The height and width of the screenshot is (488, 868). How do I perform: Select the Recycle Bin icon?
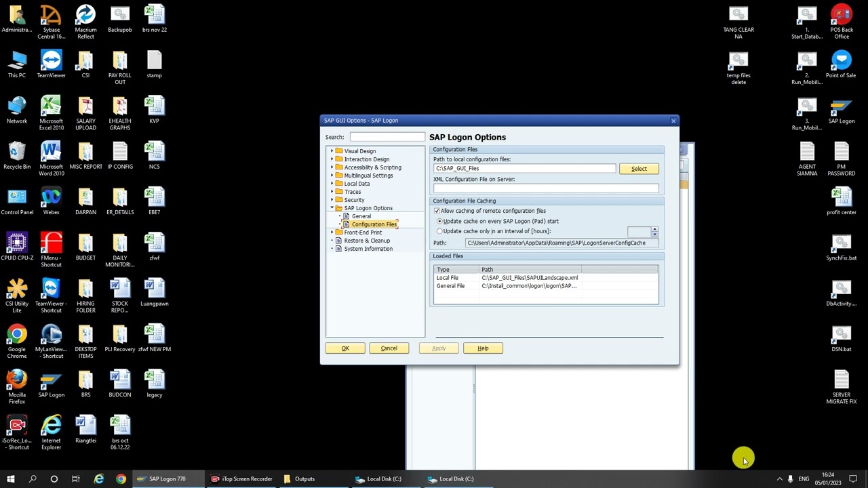point(17,156)
